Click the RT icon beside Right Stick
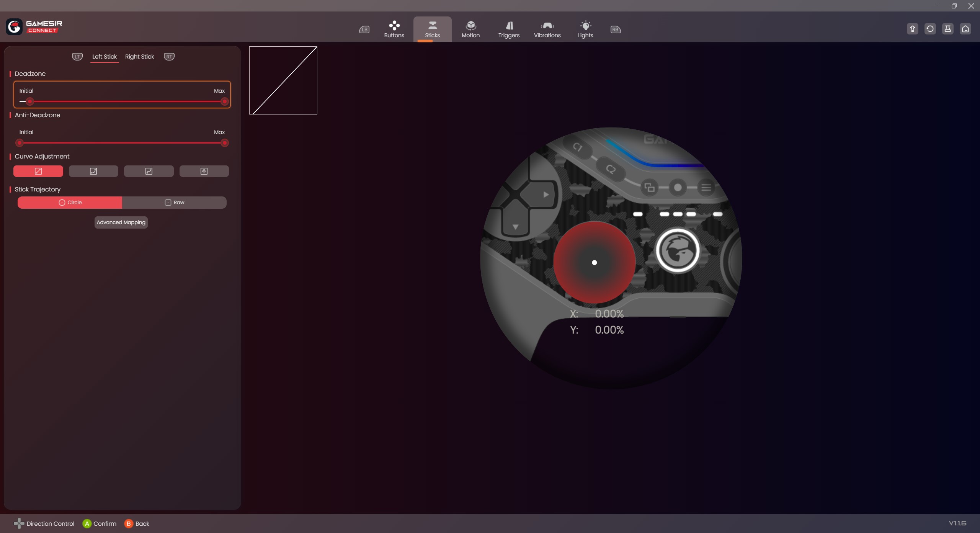This screenshot has width=980, height=533. 169,57
